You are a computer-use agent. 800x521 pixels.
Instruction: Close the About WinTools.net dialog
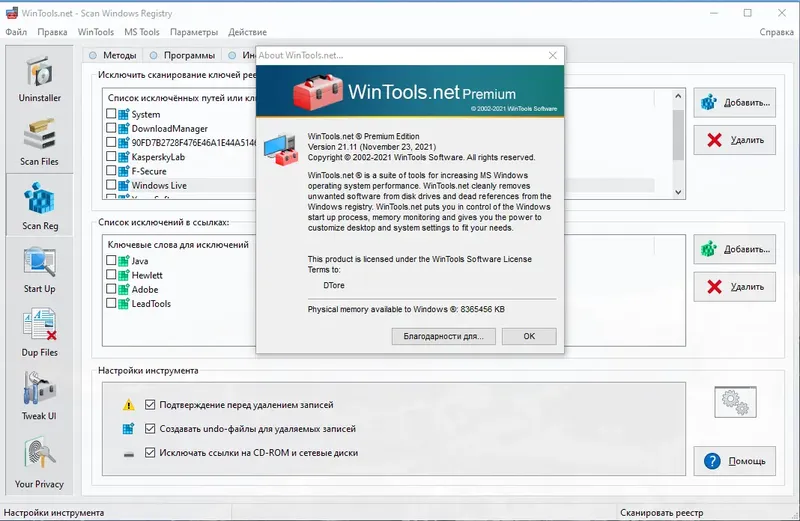click(553, 55)
